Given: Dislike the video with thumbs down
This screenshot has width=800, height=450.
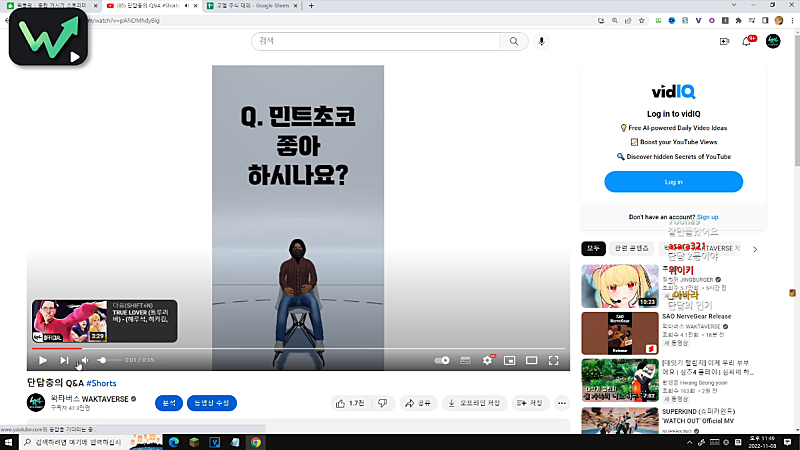Looking at the screenshot, I should pyautogui.click(x=383, y=403).
